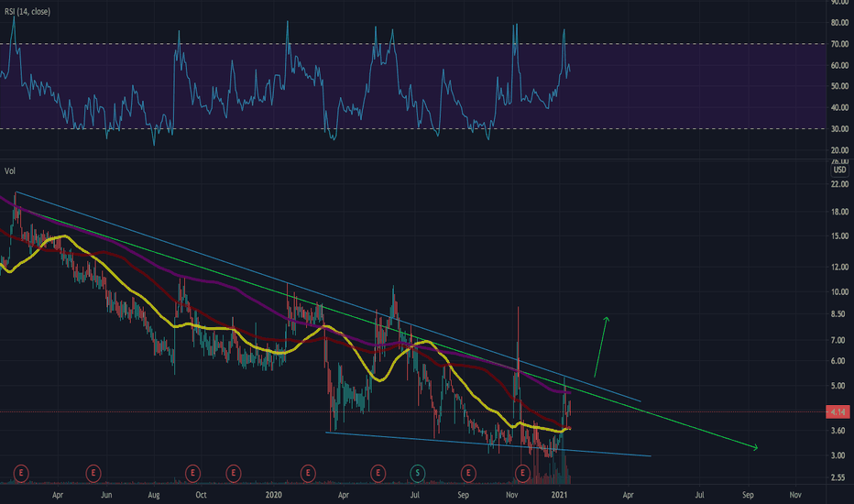This screenshot has width=854, height=504.
Task: Open the S stock split marker
Action: coord(418,473)
